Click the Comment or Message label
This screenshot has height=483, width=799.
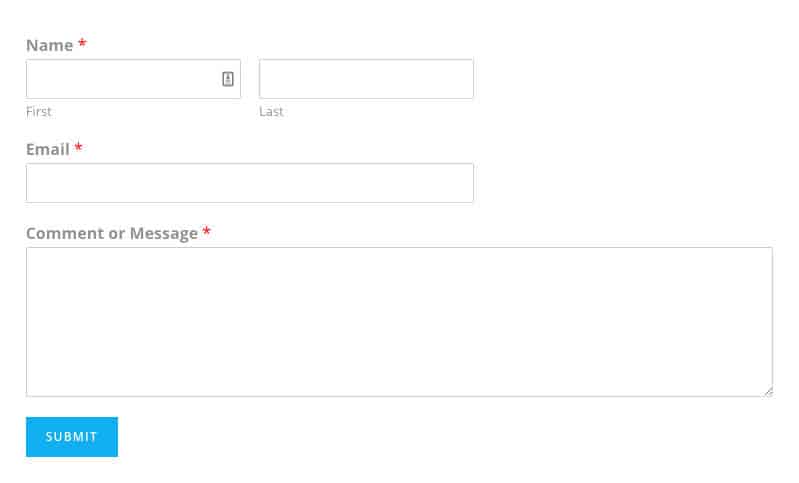(x=112, y=233)
